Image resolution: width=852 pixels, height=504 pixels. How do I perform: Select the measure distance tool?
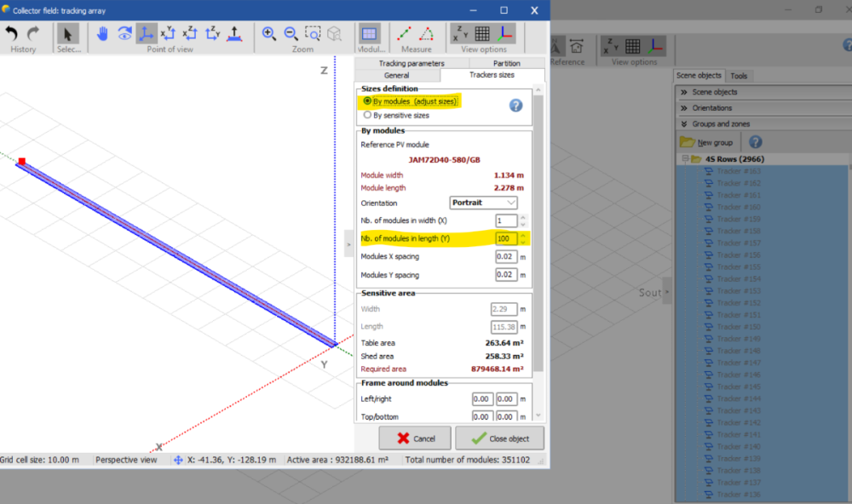pyautogui.click(x=405, y=34)
